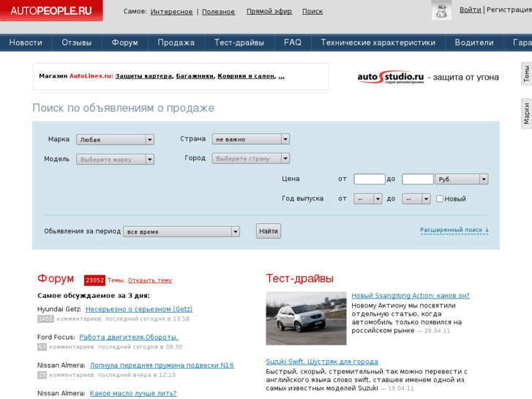
Task: Open Suzuki Swift. Шустряк для города link
Action: coord(322,362)
